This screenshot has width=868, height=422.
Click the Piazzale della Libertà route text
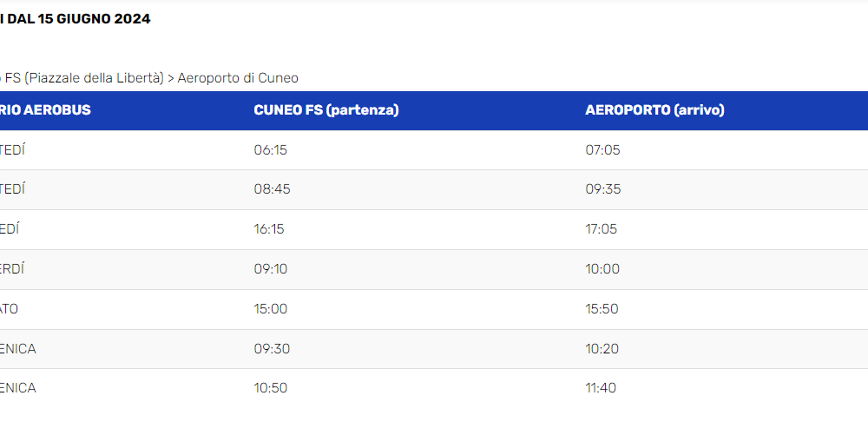(94, 78)
